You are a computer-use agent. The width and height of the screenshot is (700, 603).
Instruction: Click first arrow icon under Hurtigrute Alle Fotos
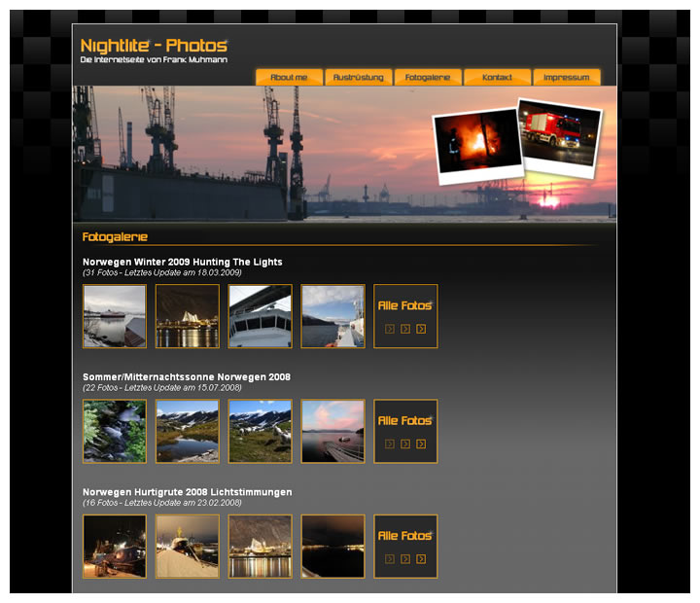coord(390,559)
